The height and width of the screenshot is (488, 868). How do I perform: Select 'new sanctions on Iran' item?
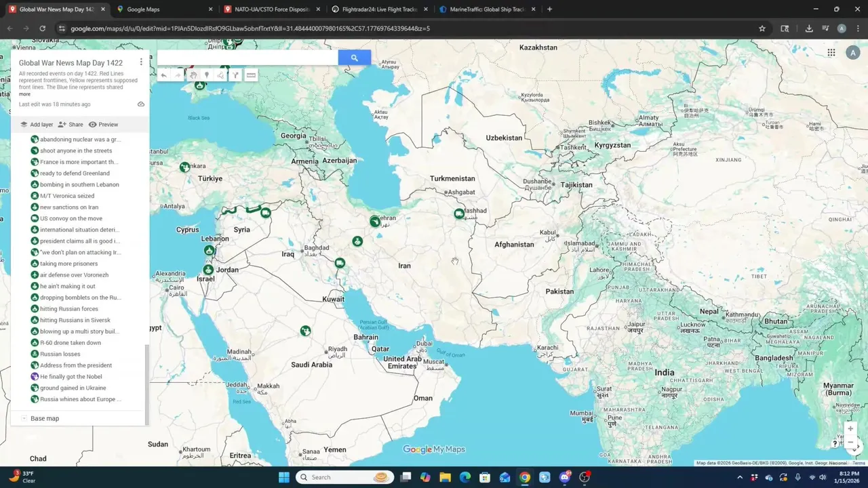69,207
